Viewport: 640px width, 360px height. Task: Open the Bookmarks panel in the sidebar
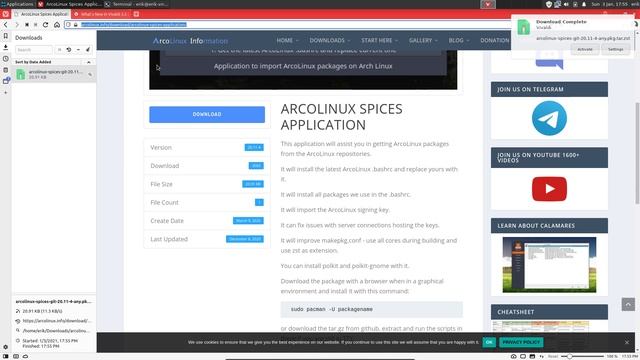pos(6,36)
